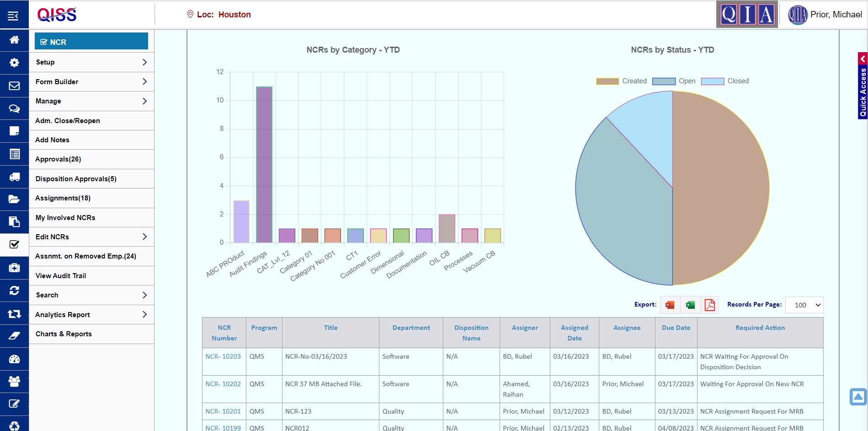The width and height of the screenshot is (868, 431).
Task: Open NCR- 10203 record link
Action: pos(224,356)
